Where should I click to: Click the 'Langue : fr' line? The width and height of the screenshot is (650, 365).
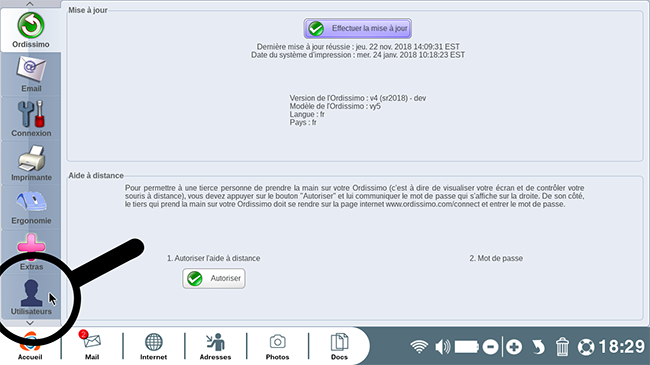307,114
